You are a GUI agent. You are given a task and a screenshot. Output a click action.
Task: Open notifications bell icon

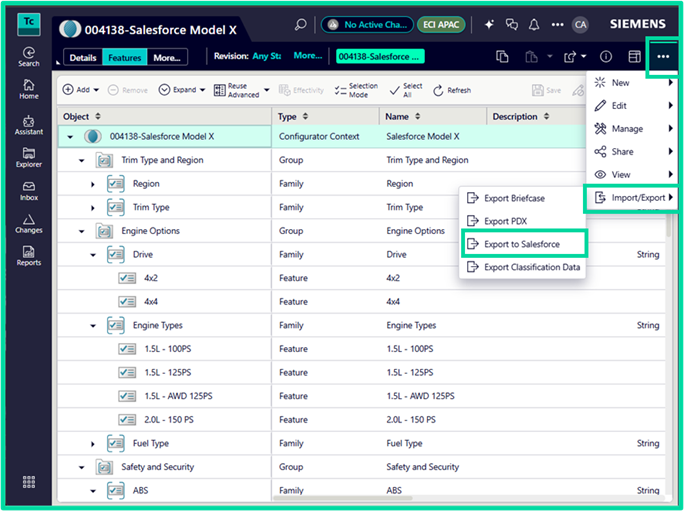pos(534,25)
